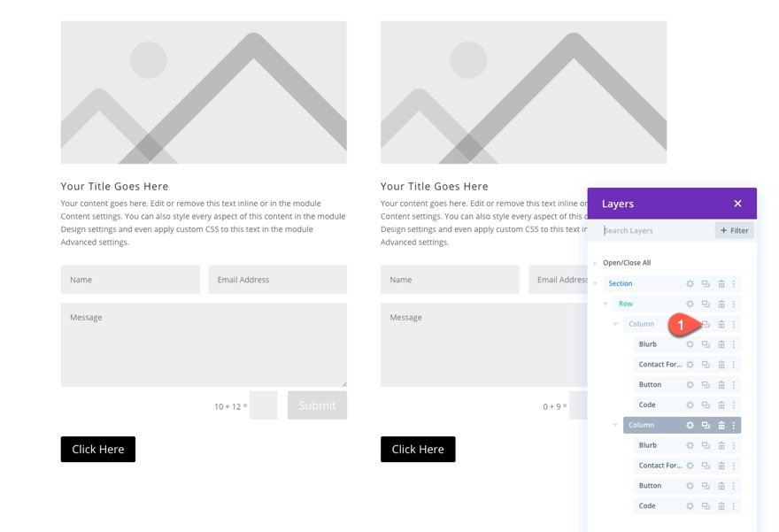Click the right column's Click Here button
The image size is (779, 532).
point(418,450)
